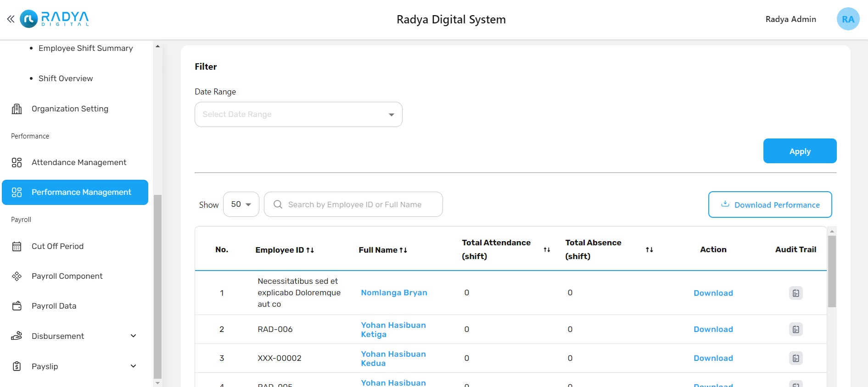Image resolution: width=868 pixels, height=387 pixels.
Task: Sort by Employee ID column arrows
Action: [310, 250]
